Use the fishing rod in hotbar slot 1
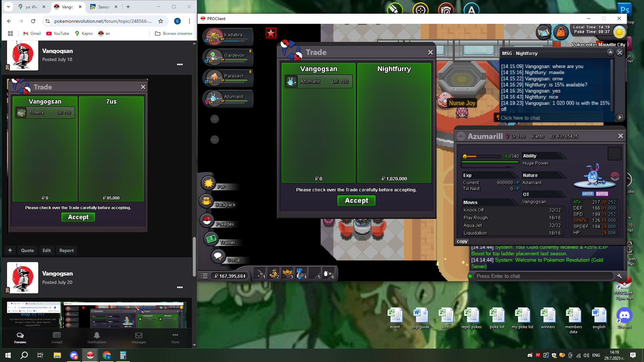The width and height of the screenshot is (644, 362). coord(260,274)
